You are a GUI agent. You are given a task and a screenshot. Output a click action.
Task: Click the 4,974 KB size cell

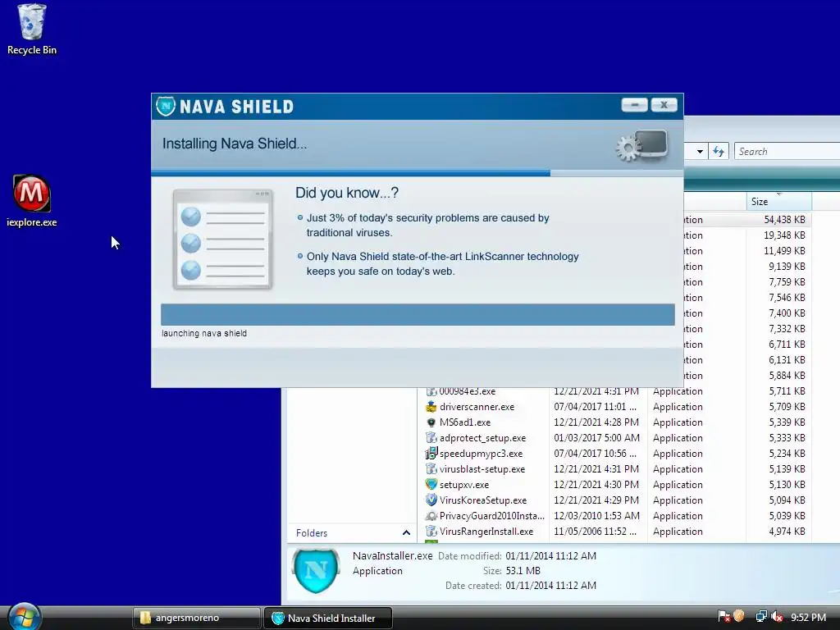click(787, 532)
